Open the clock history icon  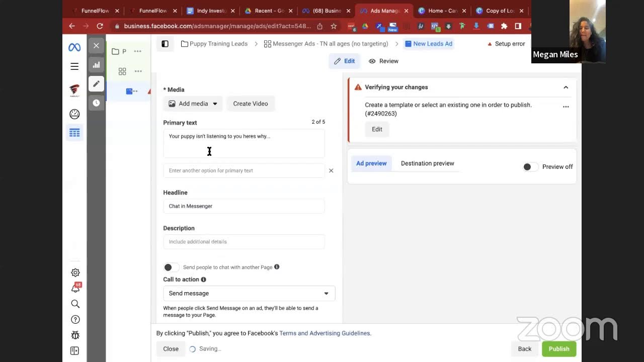point(96,103)
